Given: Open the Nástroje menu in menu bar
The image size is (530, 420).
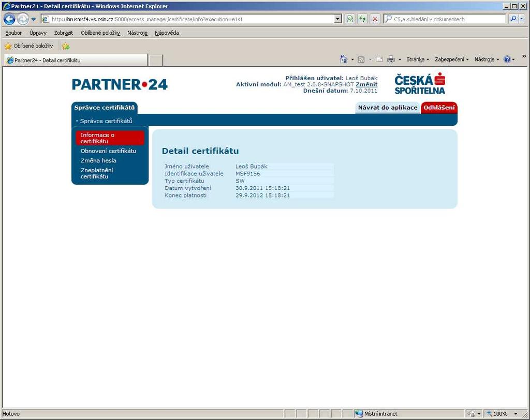Looking at the screenshot, I should click(x=137, y=33).
